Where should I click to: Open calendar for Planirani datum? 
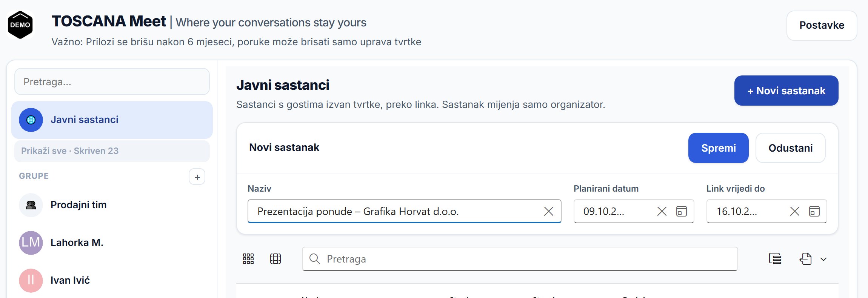click(x=682, y=211)
